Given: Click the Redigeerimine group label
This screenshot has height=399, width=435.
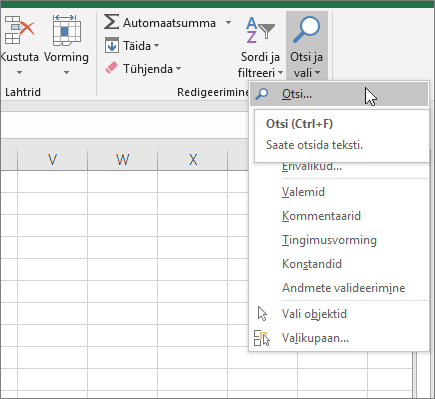Looking at the screenshot, I should [213, 92].
